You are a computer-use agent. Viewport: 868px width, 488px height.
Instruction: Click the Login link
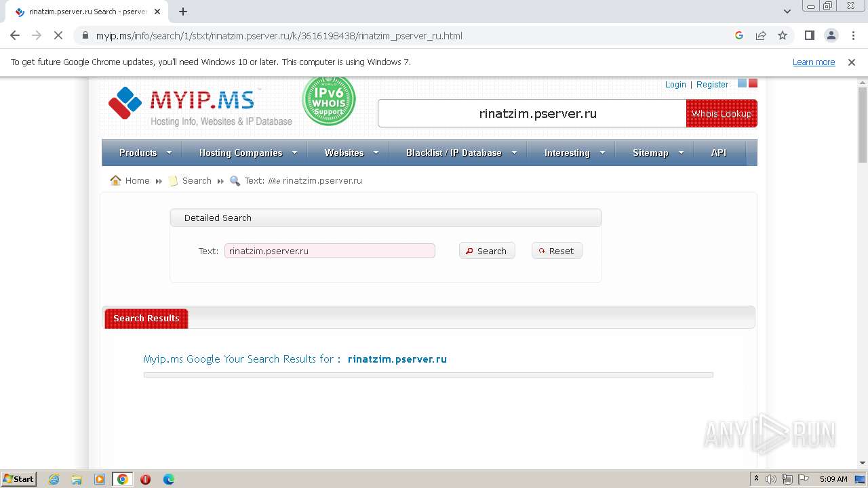click(675, 84)
